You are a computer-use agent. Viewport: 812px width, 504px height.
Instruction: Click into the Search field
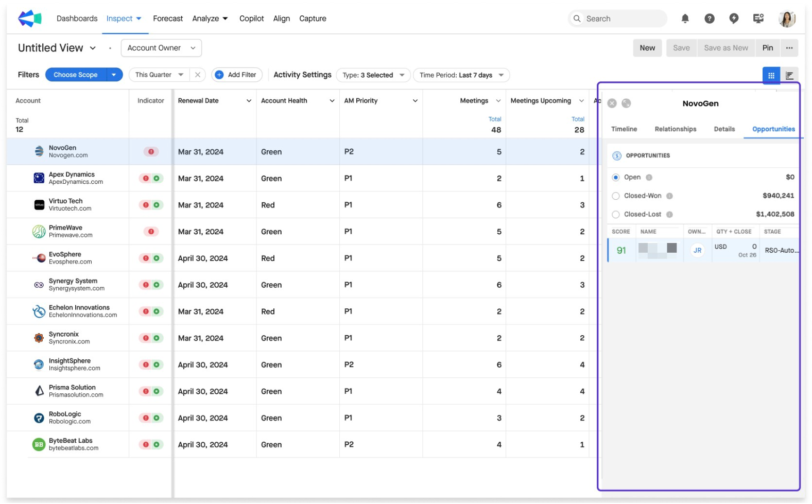click(x=617, y=19)
